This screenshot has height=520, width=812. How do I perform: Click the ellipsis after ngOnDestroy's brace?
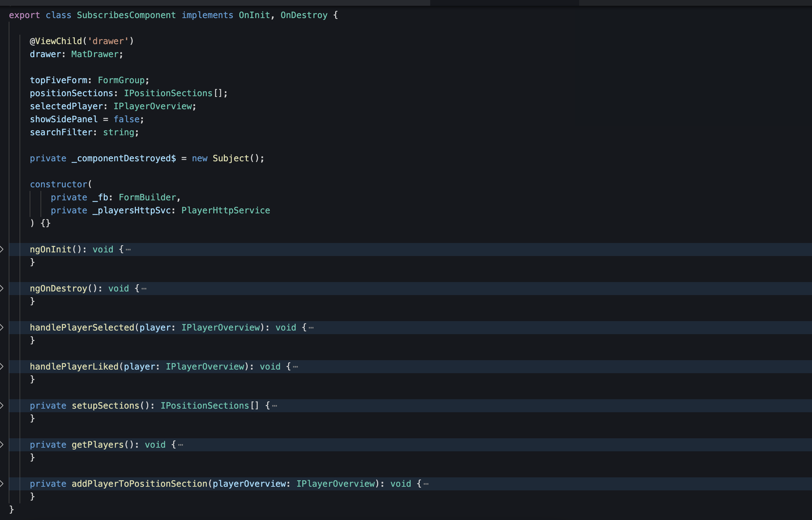pyautogui.click(x=144, y=289)
